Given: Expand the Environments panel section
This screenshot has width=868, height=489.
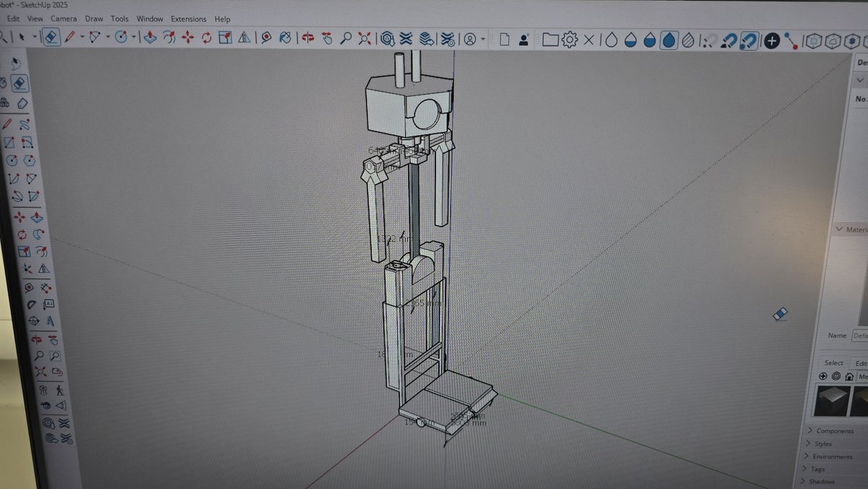Looking at the screenshot, I should point(831,456).
